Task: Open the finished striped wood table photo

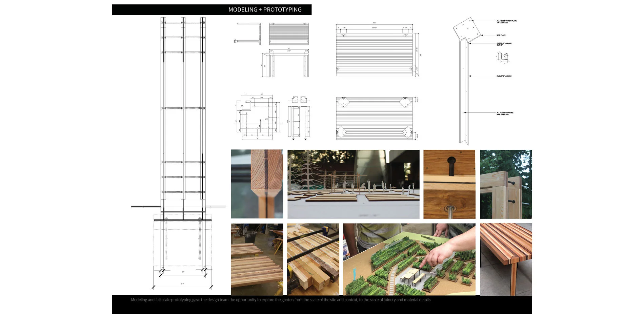Action: click(506, 259)
